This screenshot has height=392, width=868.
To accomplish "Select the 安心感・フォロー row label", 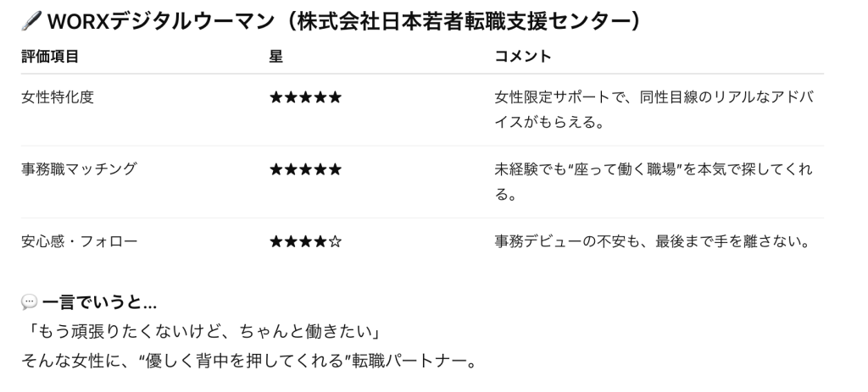I will [x=78, y=242].
